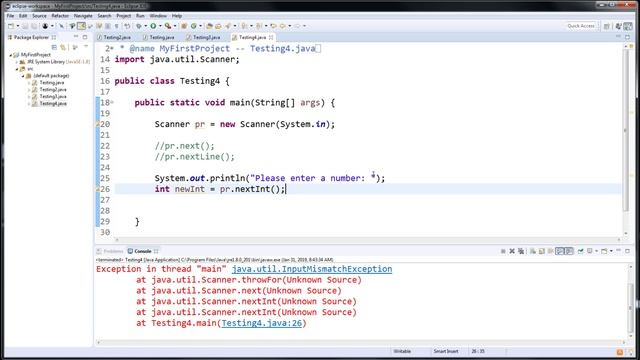640x360 pixels.
Task: Click the Display Selected Console icon
Action: coord(589,251)
